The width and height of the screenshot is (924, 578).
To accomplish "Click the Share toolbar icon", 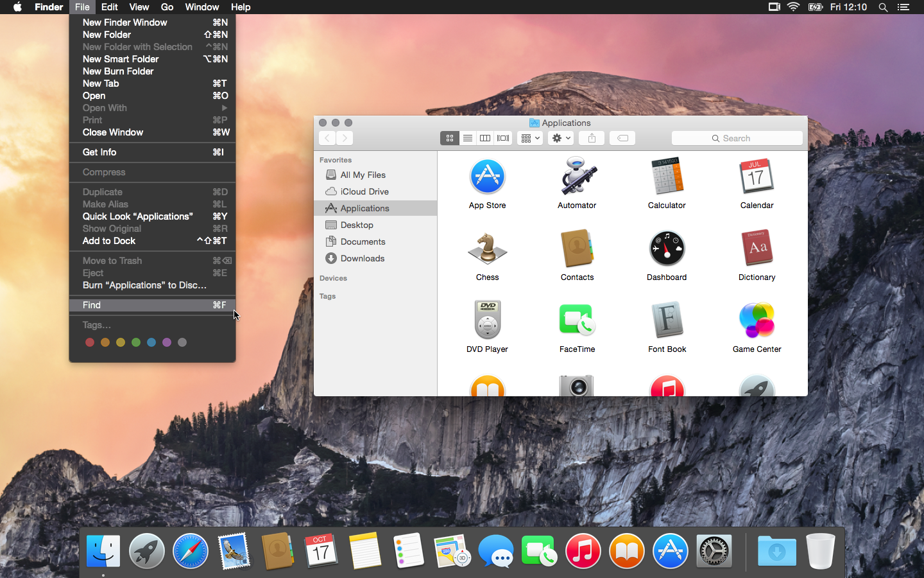I will click(x=592, y=138).
